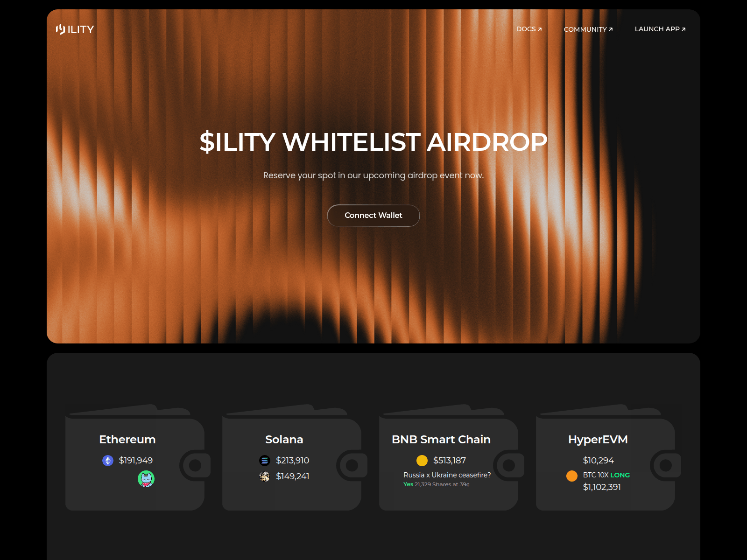Open the COMMUNITY nav link
747x560 pixels.
(x=588, y=29)
